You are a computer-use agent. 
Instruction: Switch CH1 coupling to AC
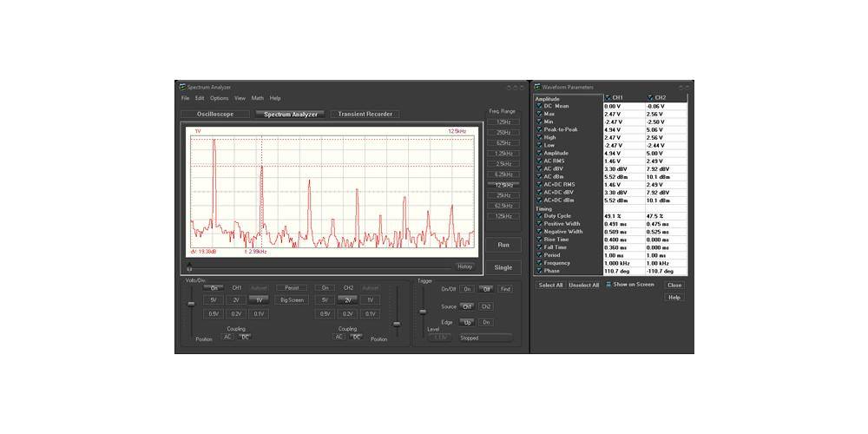pyautogui.click(x=227, y=337)
